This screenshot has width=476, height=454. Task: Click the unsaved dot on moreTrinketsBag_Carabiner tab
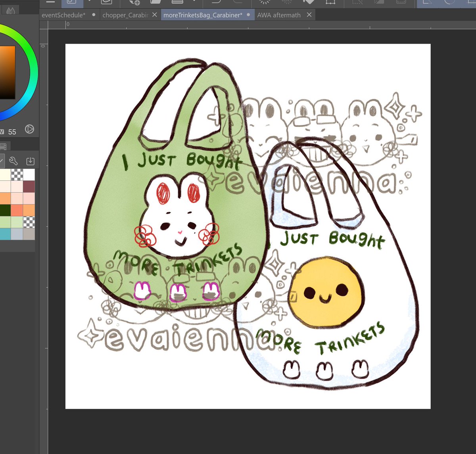248,15
